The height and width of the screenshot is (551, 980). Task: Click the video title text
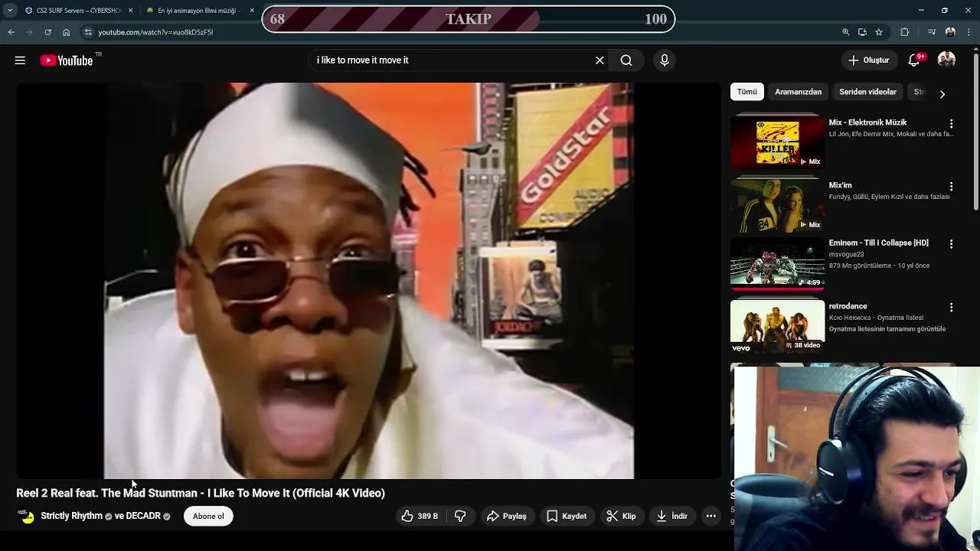201,494
